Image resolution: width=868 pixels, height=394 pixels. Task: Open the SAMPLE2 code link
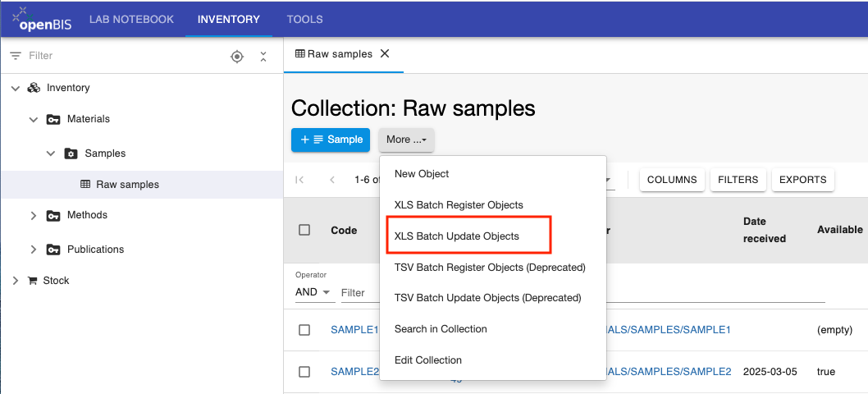pos(355,372)
